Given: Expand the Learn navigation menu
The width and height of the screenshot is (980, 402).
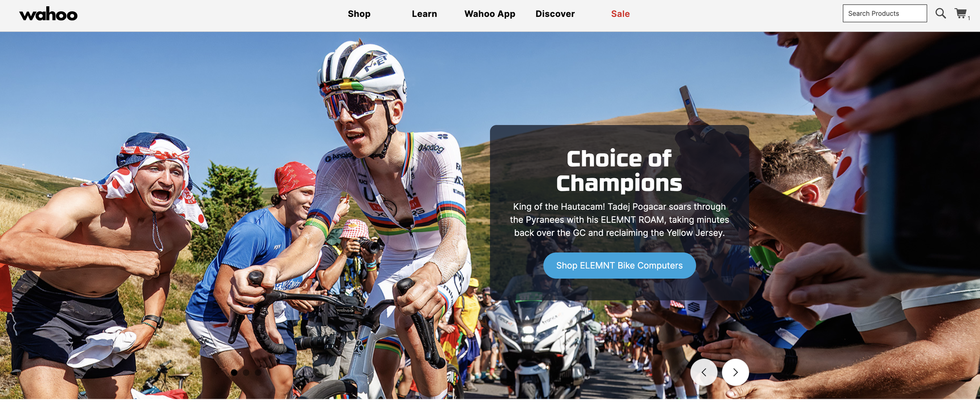Looking at the screenshot, I should 424,14.
